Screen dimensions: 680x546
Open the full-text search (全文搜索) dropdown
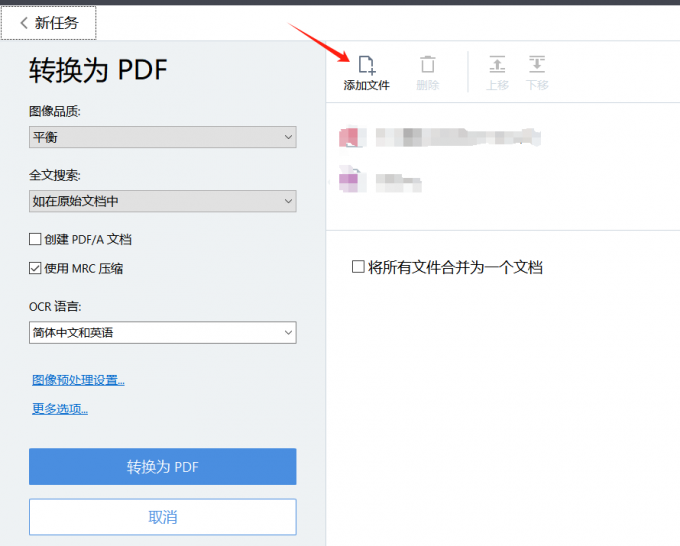click(x=163, y=201)
